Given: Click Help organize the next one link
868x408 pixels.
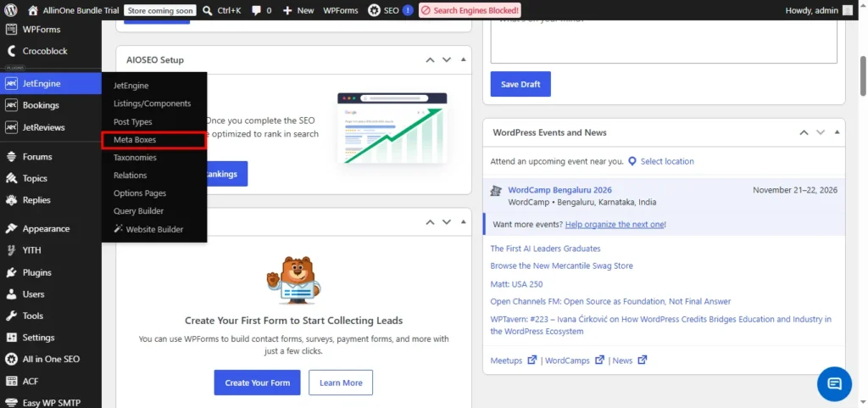Looking at the screenshot, I should 615,225.
